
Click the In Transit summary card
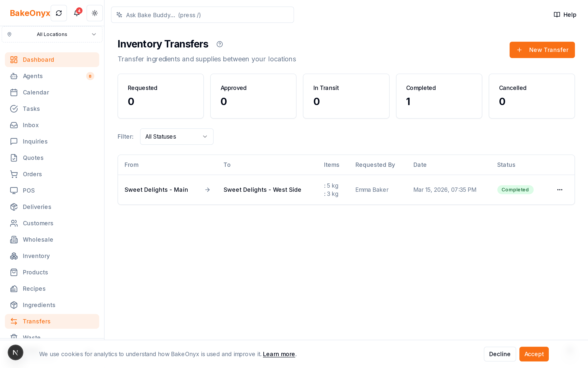346,96
